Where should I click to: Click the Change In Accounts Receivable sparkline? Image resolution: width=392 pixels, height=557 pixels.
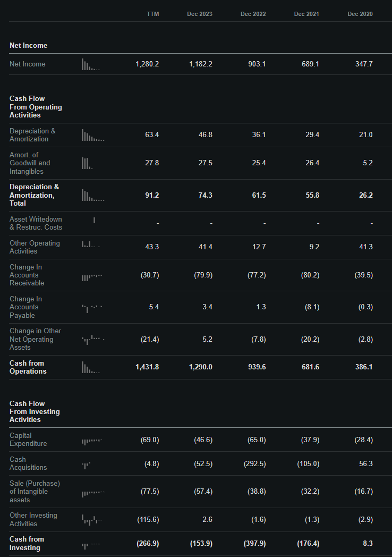(x=91, y=277)
